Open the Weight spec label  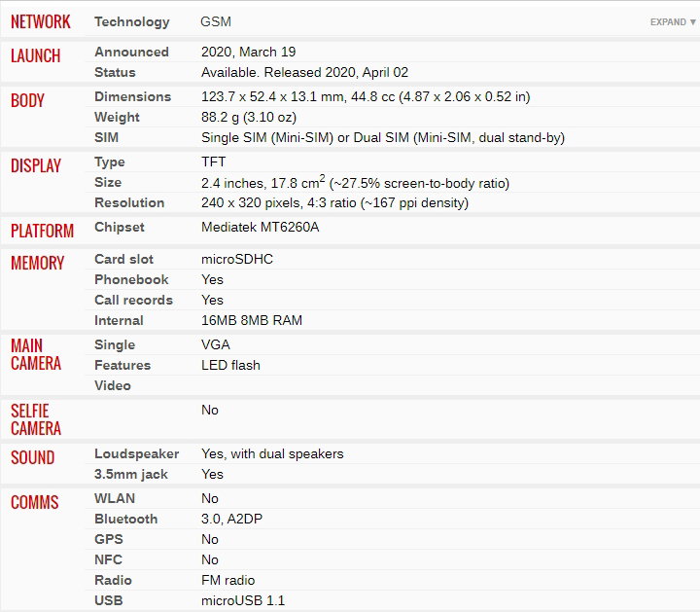click(117, 117)
